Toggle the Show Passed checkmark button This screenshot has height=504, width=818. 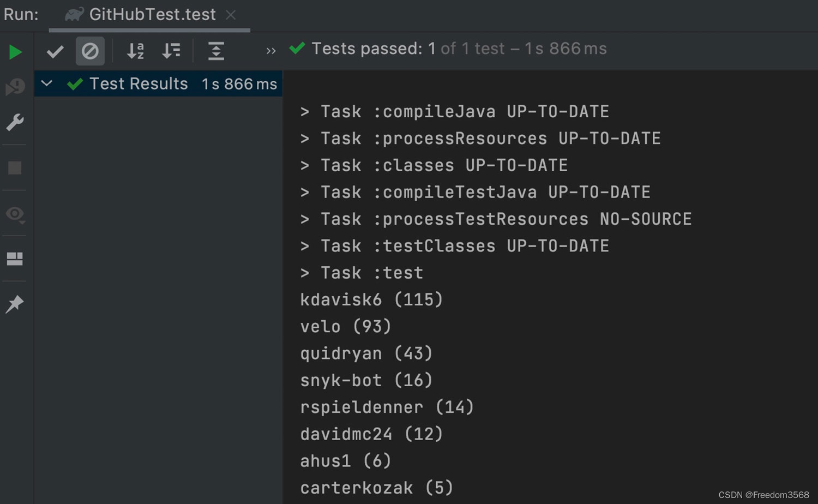(x=55, y=52)
